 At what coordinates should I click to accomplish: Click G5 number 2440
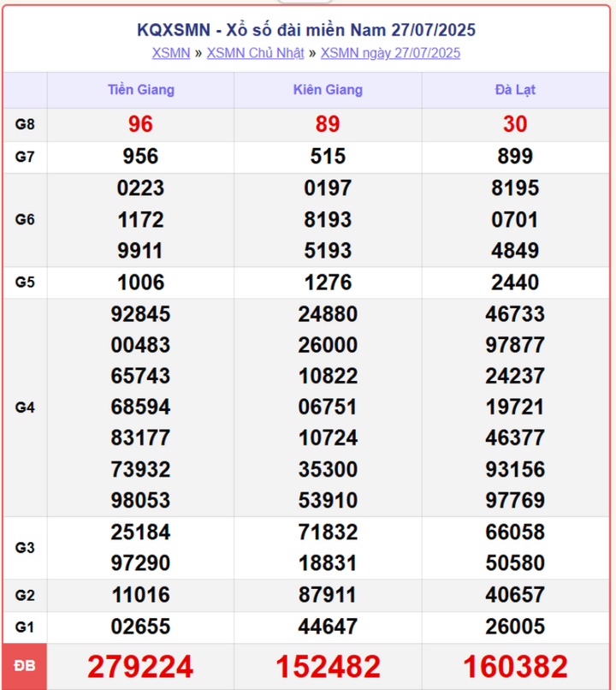click(x=515, y=283)
